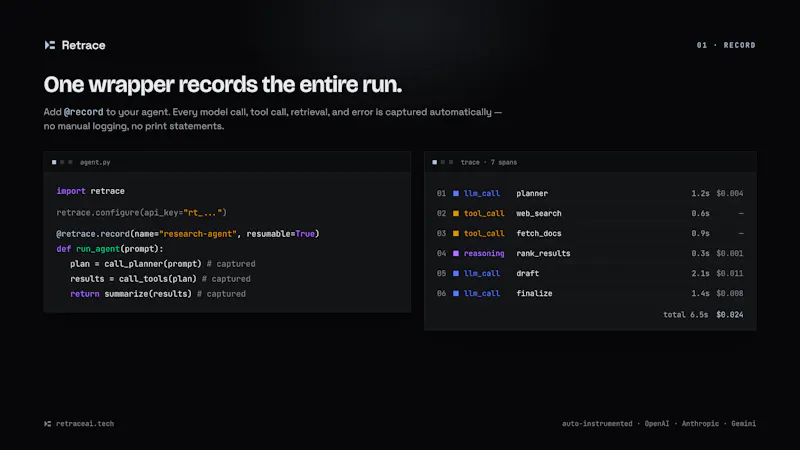The width and height of the screenshot is (800, 450).
Task: Click the 0.9s duration value
Action: pos(700,233)
